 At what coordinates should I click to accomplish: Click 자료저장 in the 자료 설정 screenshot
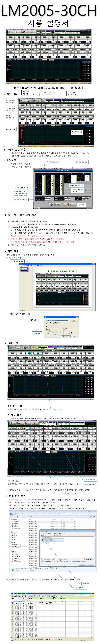click(27, 423)
